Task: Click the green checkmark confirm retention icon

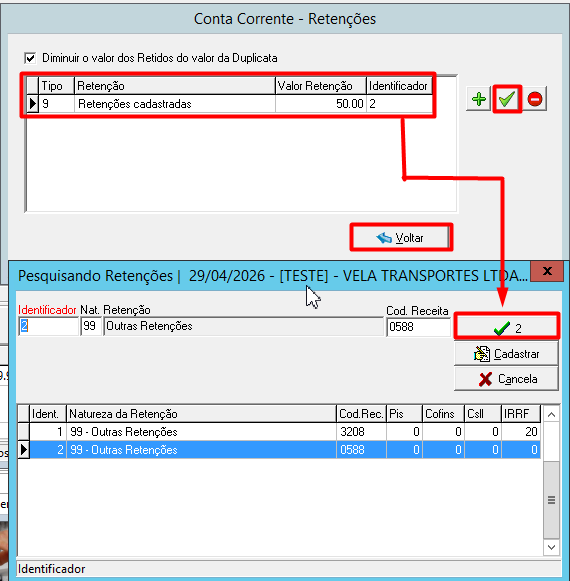Action: tap(507, 99)
